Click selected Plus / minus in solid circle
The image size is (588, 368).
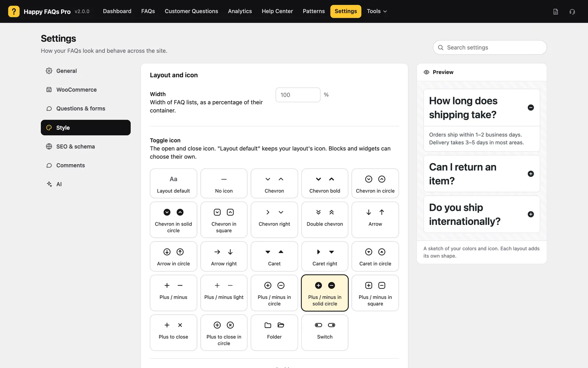[x=325, y=293]
